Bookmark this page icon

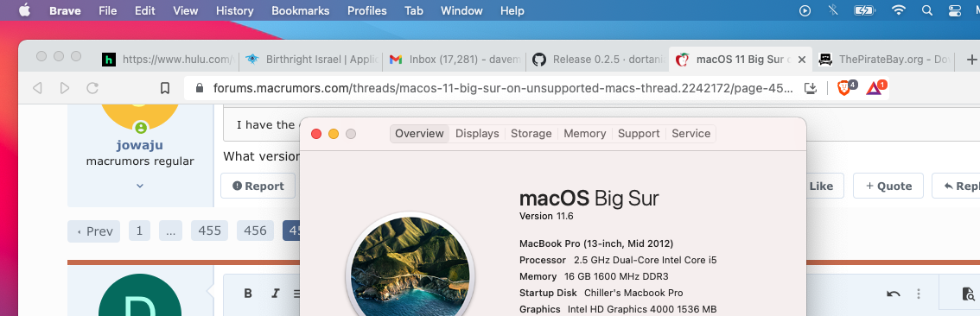coord(165,88)
